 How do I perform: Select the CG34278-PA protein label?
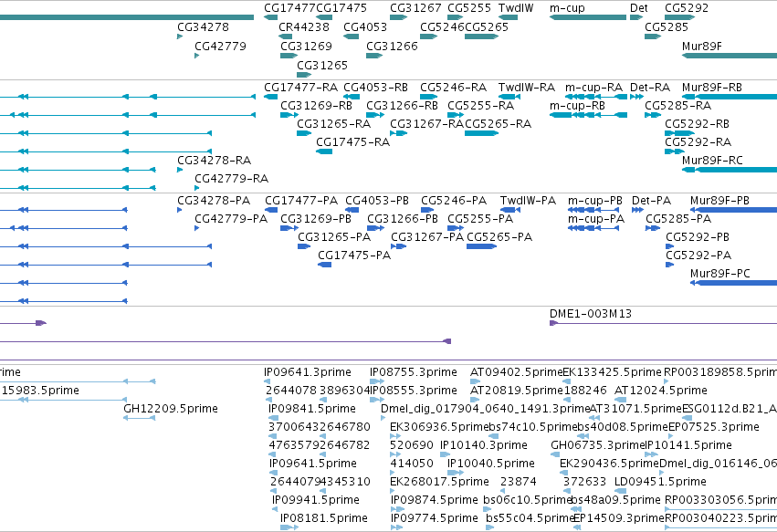pyautogui.click(x=214, y=201)
